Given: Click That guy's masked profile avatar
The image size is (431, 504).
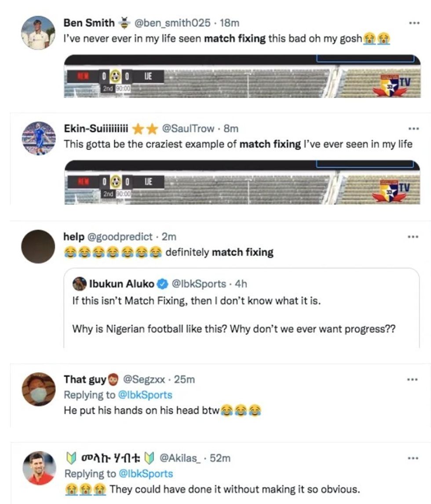Looking at the screenshot, I should 39,389.
